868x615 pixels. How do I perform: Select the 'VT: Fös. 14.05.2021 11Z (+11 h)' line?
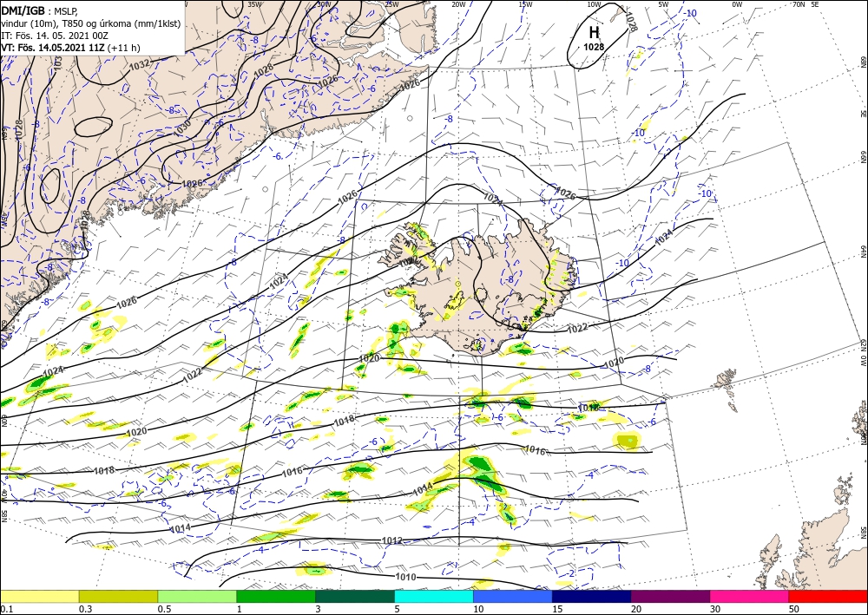70,48
